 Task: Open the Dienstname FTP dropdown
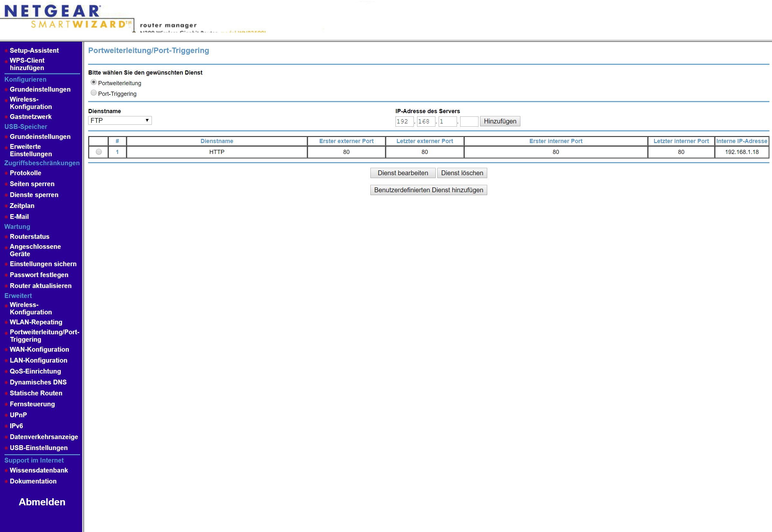(120, 120)
